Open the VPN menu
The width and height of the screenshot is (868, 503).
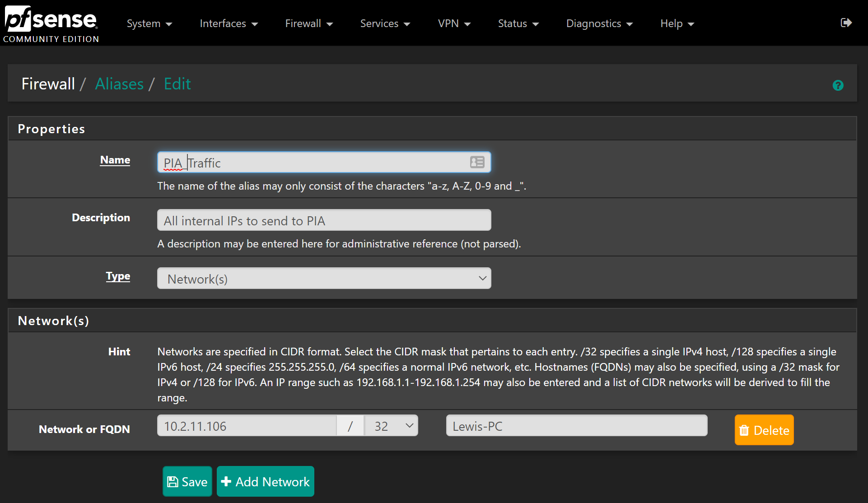click(x=454, y=23)
